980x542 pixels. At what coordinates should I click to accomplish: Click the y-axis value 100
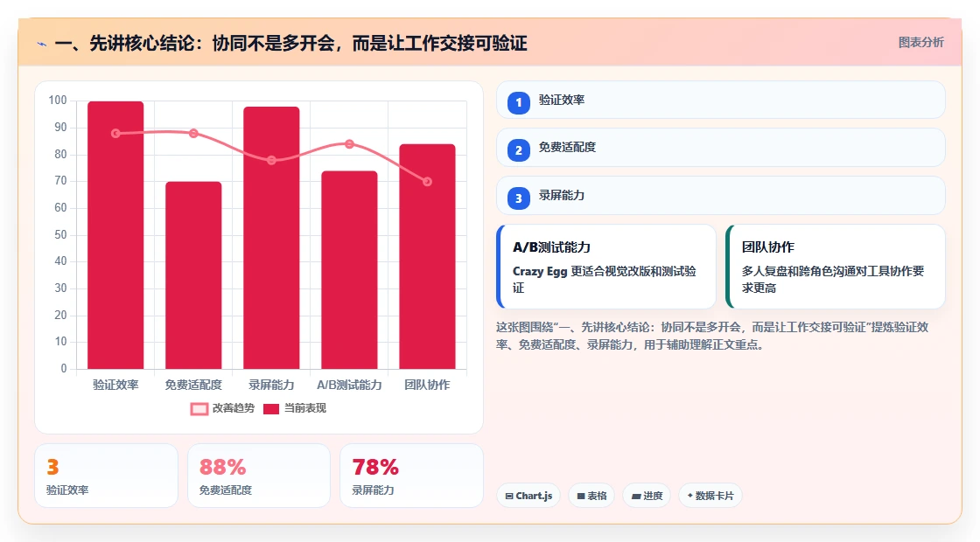point(58,101)
